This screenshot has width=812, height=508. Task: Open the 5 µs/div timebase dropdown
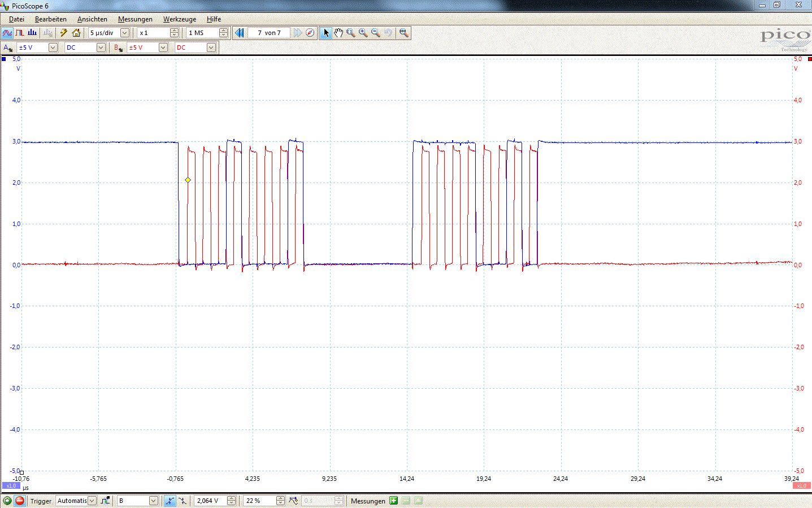[x=125, y=33]
